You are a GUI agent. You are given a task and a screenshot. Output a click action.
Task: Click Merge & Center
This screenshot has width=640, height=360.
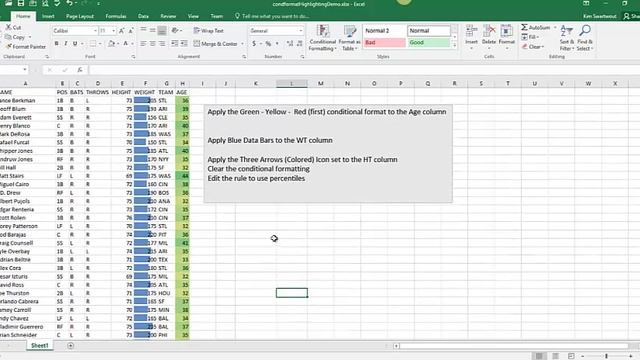216,44
